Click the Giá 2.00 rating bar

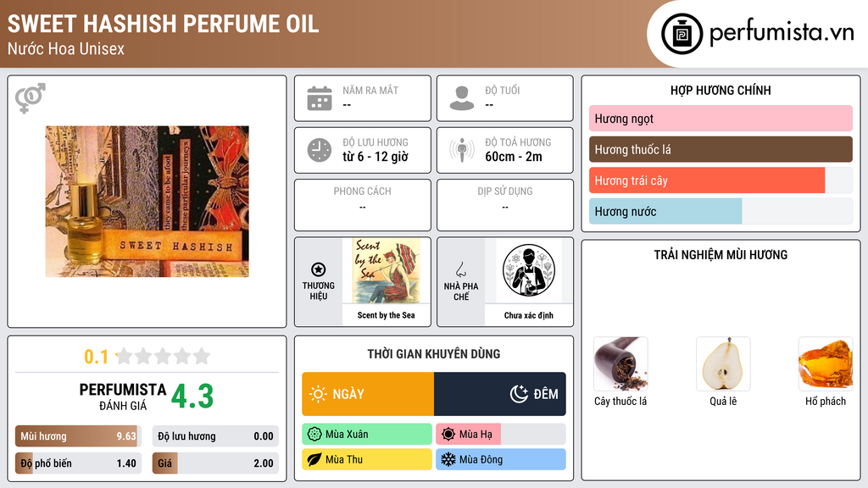coord(215,463)
